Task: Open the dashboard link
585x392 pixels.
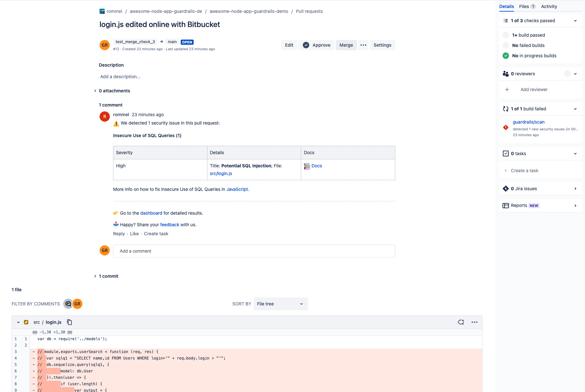Action: (x=151, y=213)
